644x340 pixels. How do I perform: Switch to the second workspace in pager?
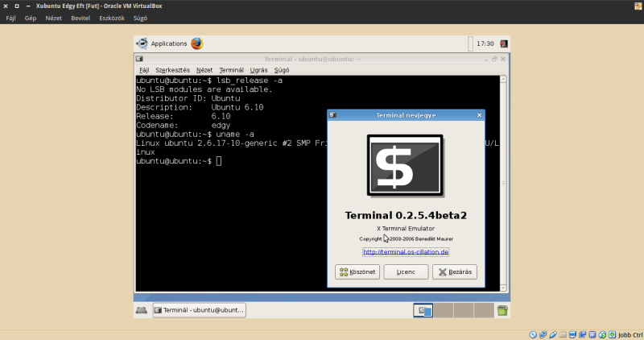[x=444, y=310]
